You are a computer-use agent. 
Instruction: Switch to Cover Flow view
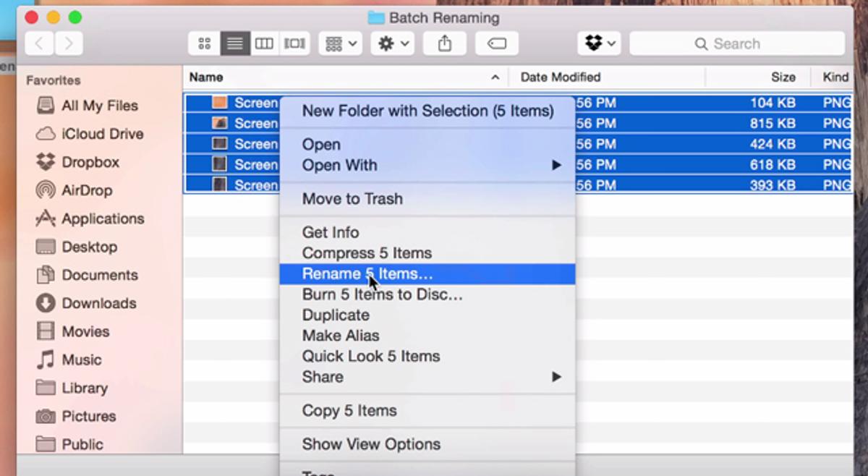point(294,43)
